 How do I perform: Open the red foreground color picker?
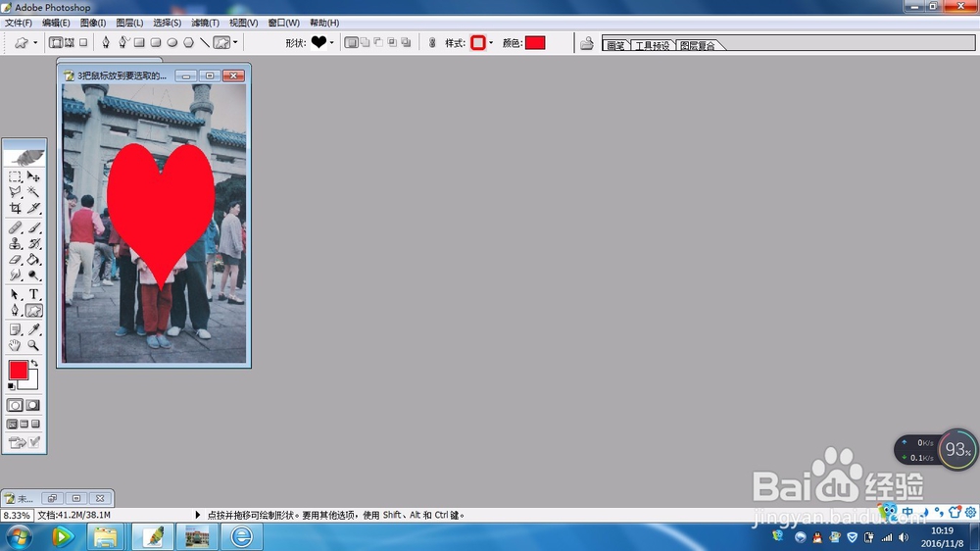click(18, 371)
